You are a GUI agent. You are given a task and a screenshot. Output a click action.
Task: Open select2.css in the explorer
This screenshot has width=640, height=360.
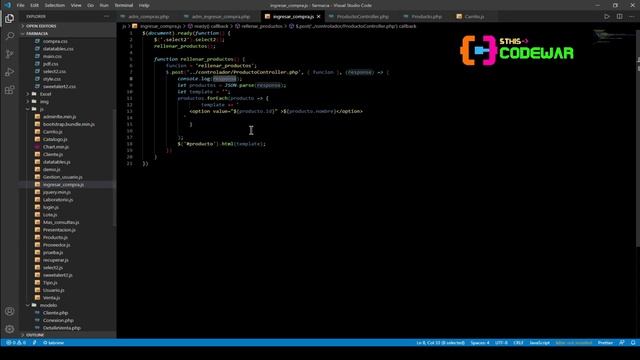tap(54, 71)
